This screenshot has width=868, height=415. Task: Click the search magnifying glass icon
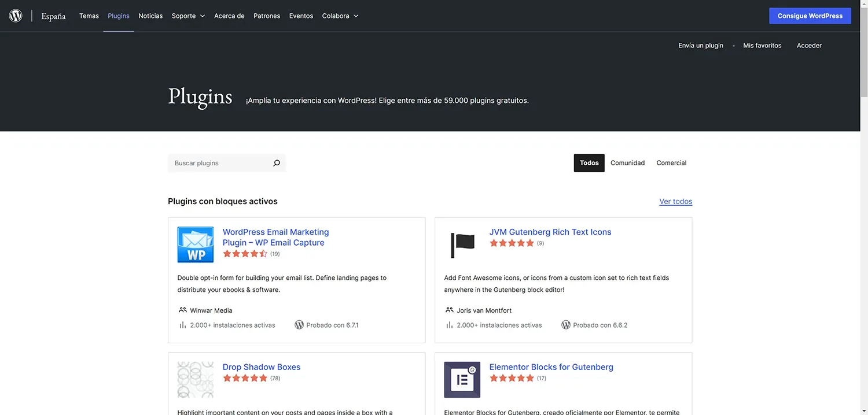(x=276, y=163)
